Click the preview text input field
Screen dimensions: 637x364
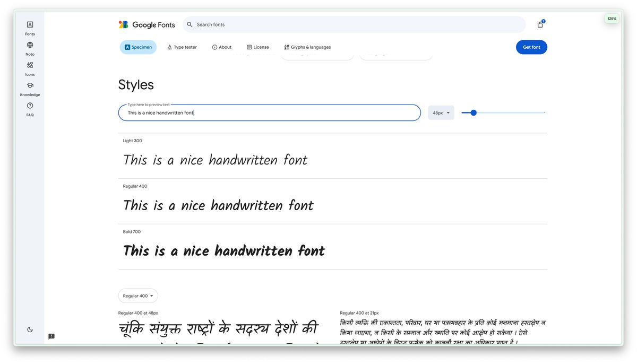point(270,112)
